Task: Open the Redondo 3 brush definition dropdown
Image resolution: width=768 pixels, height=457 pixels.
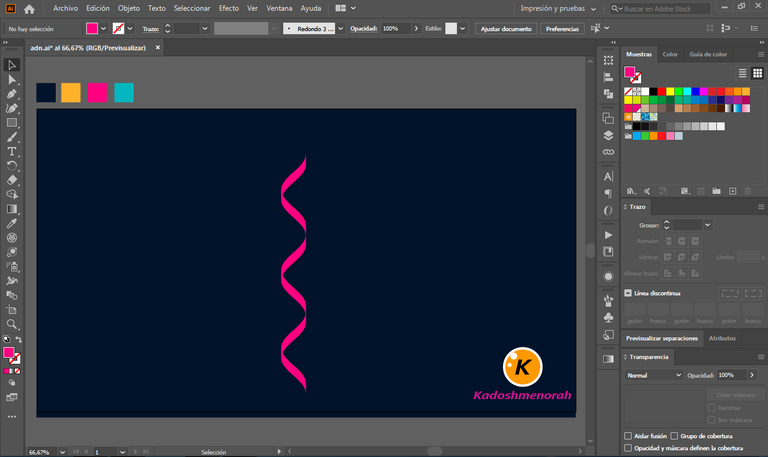Action: pyautogui.click(x=340, y=28)
